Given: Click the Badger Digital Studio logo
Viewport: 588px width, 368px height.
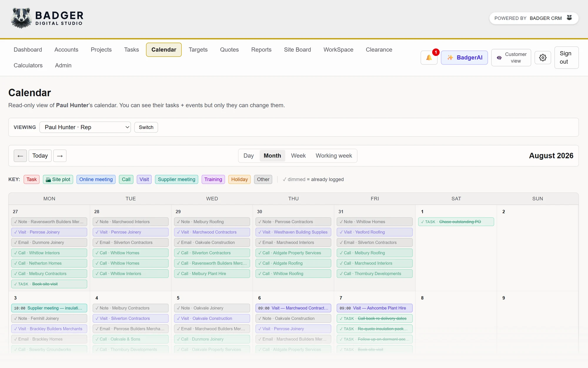Looking at the screenshot, I should 47,18.
